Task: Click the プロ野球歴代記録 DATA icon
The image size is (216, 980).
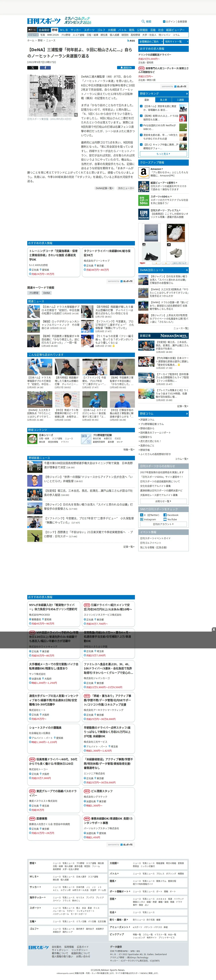Action: point(86,439)
